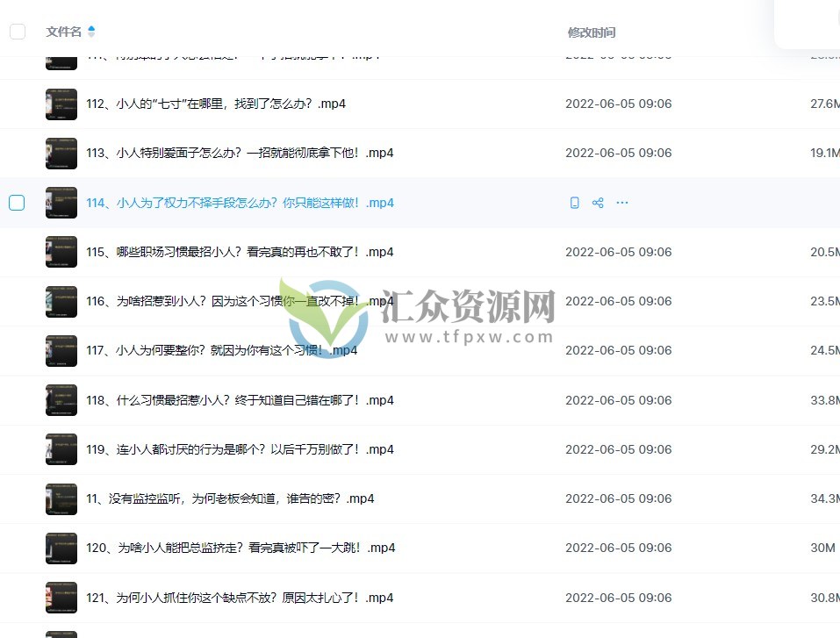Screen dimensions: 840x638
Task: Toggle ascending sort arrow beside 文件名
Action: click(92, 27)
